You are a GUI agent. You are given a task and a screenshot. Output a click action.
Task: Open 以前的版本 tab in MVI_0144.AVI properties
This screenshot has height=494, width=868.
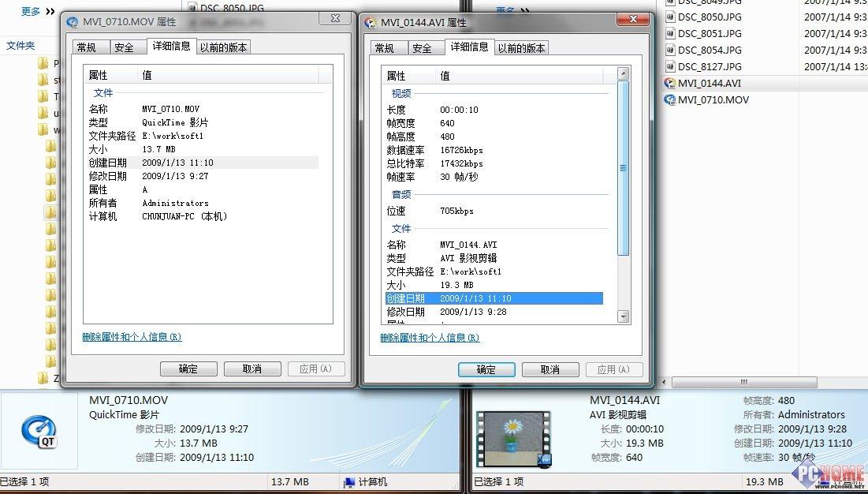click(521, 48)
